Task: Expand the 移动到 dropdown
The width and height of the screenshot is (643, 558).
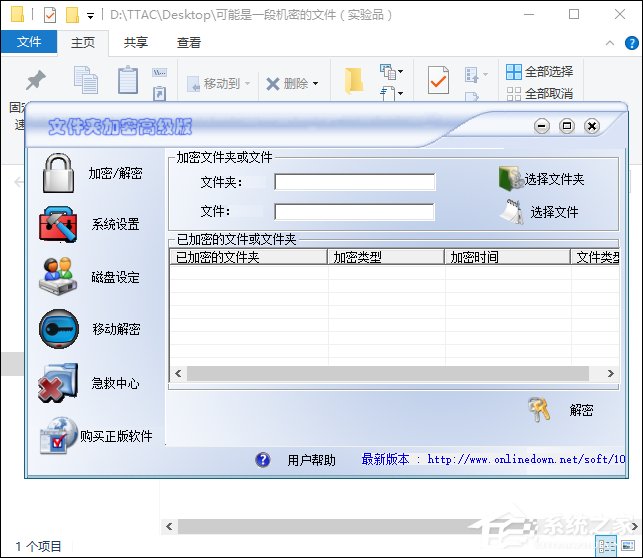Action: (x=248, y=83)
